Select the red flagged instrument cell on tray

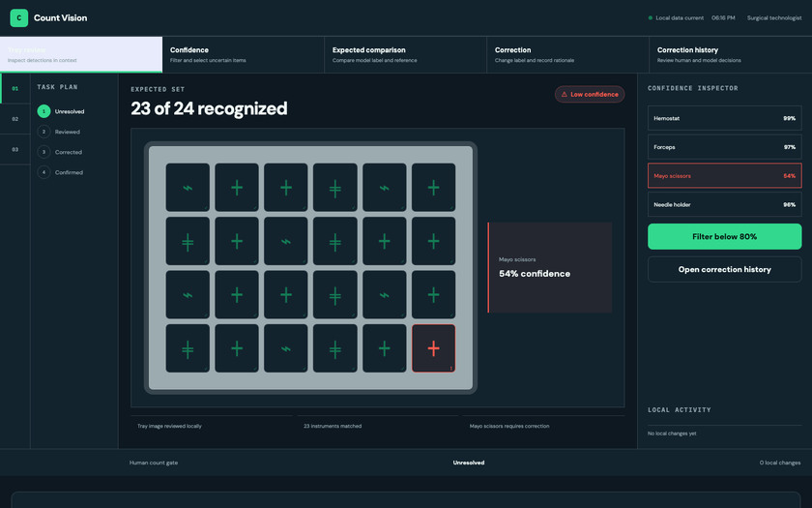pos(433,348)
